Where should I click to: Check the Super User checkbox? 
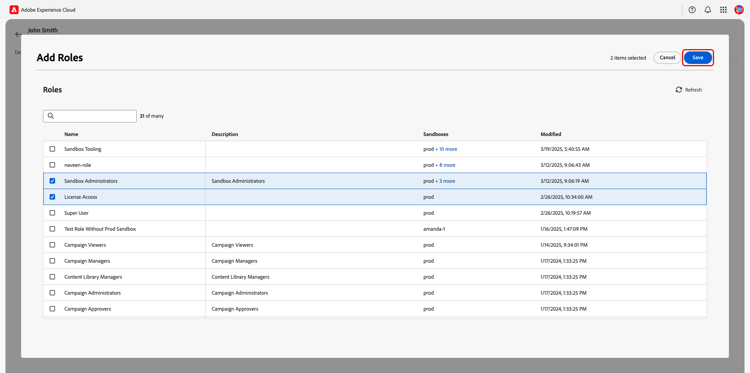(x=53, y=213)
